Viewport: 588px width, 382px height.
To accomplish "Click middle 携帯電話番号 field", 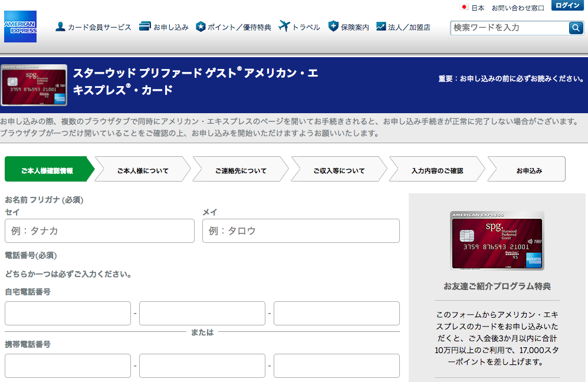I will point(202,366).
